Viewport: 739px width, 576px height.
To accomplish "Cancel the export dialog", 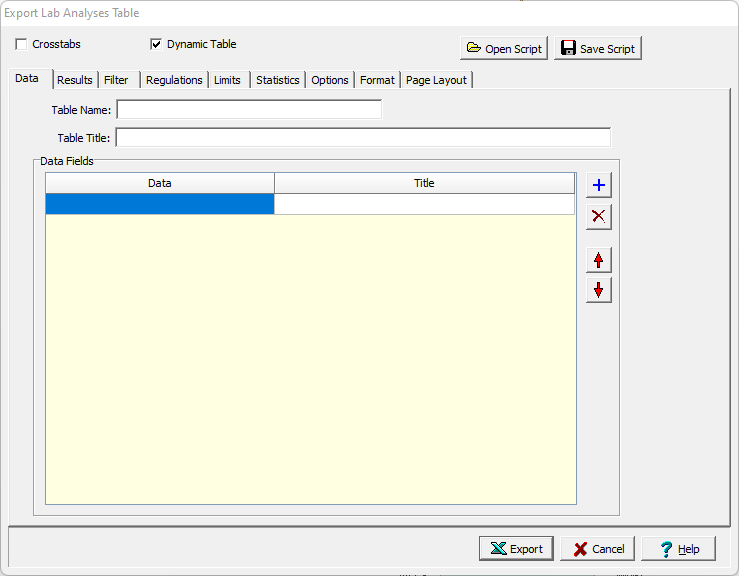I will pyautogui.click(x=597, y=548).
